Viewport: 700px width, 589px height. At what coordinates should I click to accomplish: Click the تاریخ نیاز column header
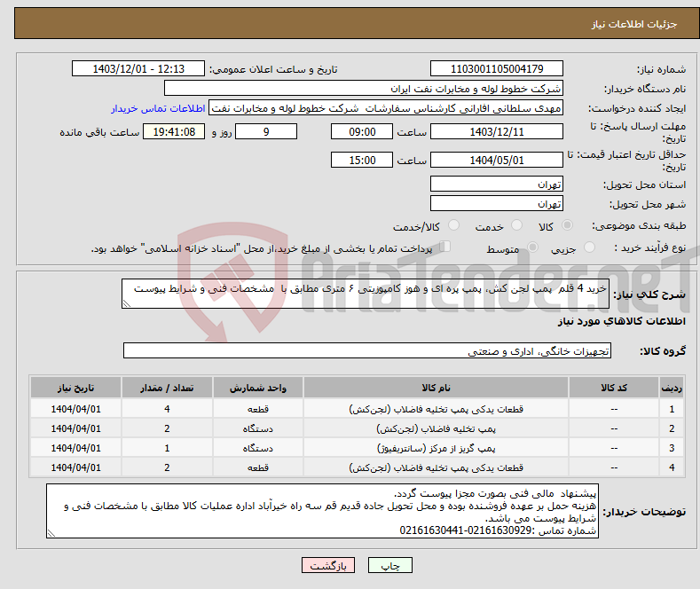[75, 388]
